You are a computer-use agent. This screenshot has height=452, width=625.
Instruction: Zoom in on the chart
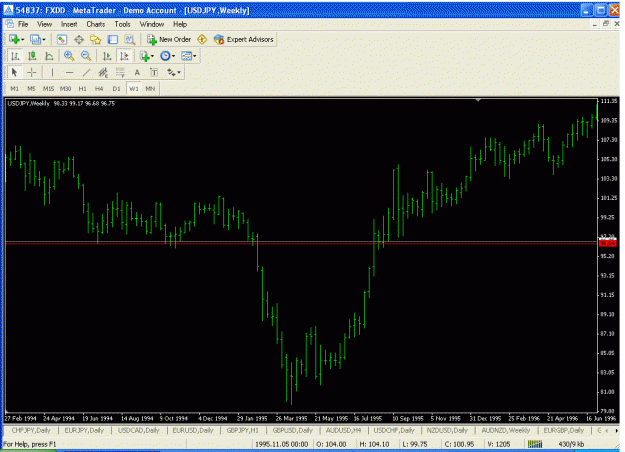(x=69, y=56)
